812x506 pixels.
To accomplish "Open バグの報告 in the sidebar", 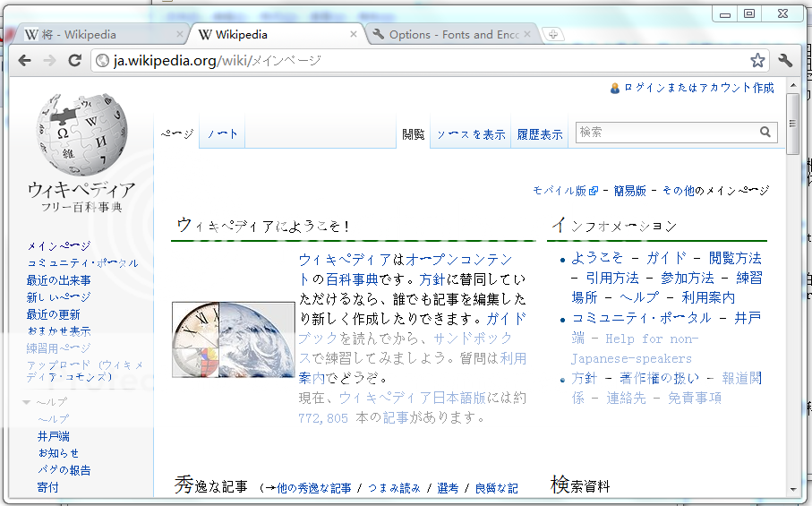I will 64,470.
